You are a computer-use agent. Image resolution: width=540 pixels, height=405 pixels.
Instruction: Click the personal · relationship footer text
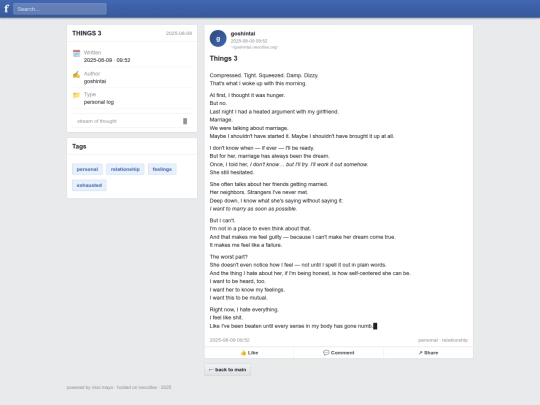point(443,340)
